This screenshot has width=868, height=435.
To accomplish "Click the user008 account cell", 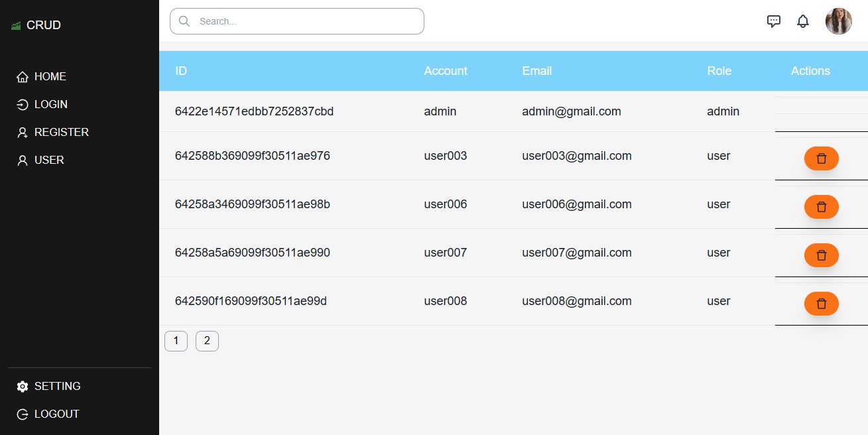I will [x=446, y=301].
